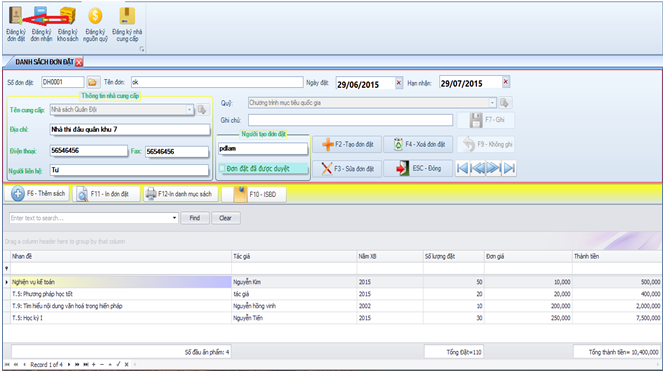
Task: Click the Ghi chú input field
Action: click(351, 120)
